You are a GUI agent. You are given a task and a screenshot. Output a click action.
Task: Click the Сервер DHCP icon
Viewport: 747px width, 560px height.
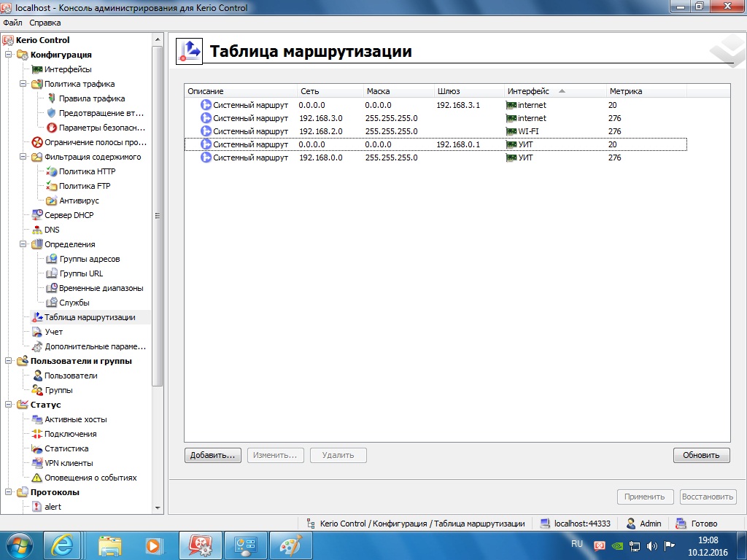coord(37,215)
